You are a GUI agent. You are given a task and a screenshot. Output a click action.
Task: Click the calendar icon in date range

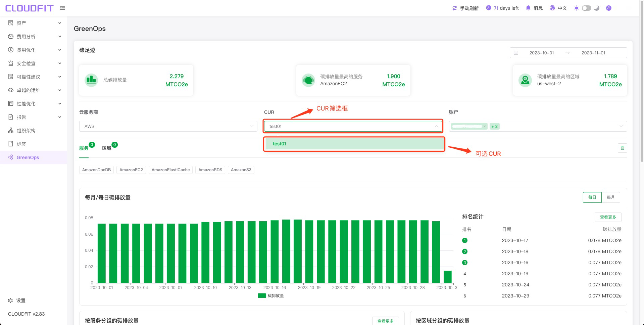tap(516, 53)
